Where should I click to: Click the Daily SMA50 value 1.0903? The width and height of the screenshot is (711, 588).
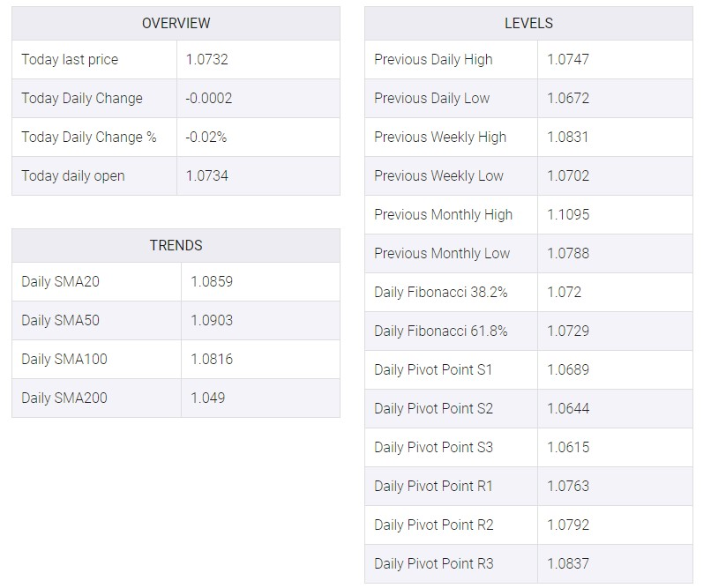pyautogui.click(x=212, y=320)
